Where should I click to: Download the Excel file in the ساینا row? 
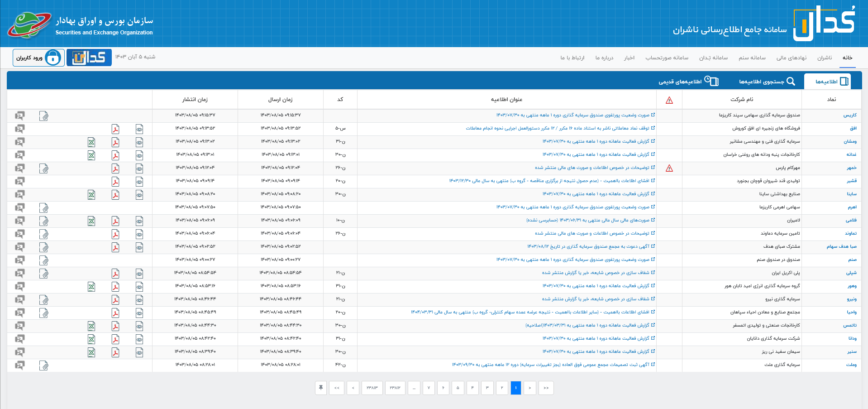91,195
